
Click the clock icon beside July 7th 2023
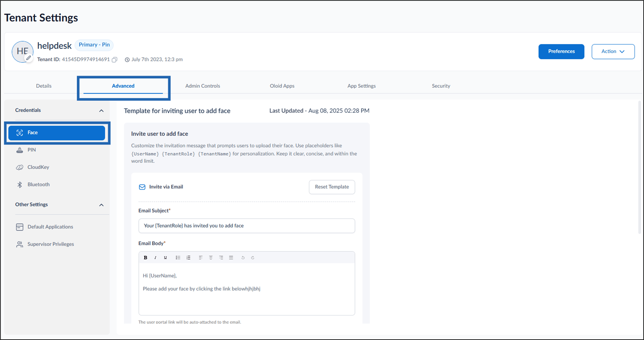127,60
